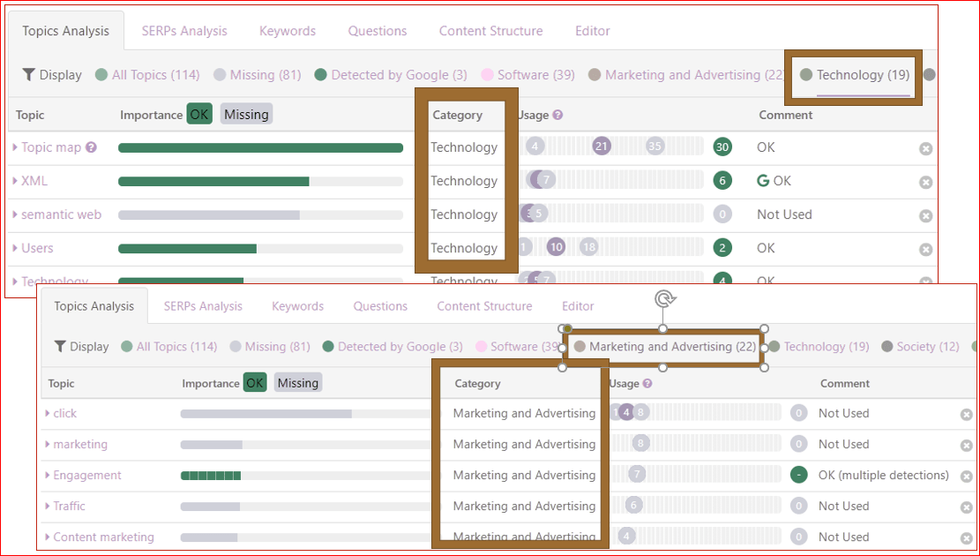The width and height of the screenshot is (980, 556).
Task: Open the Content marketing topic link
Action: tap(104, 537)
